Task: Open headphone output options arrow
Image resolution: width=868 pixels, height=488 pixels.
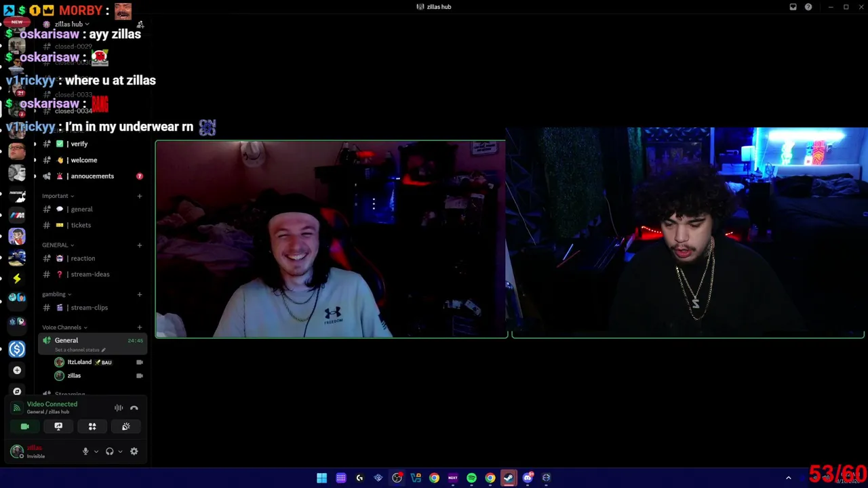Action: click(x=120, y=451)
